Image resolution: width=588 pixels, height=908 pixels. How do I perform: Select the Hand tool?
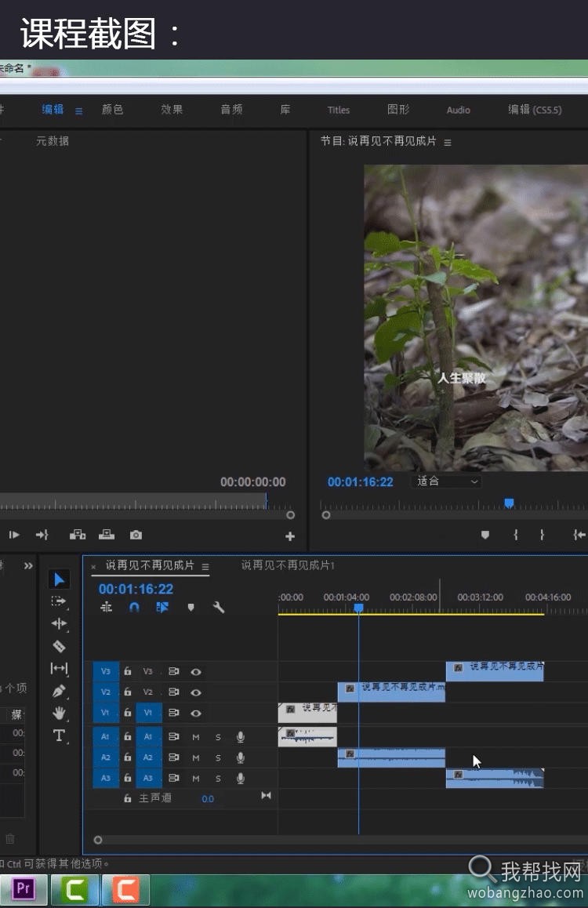point(59,713)
